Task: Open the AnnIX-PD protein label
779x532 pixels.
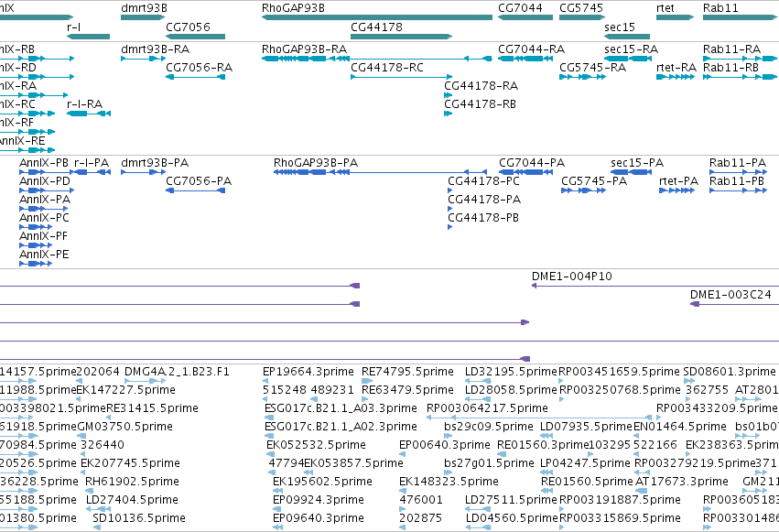Action: 45,180
